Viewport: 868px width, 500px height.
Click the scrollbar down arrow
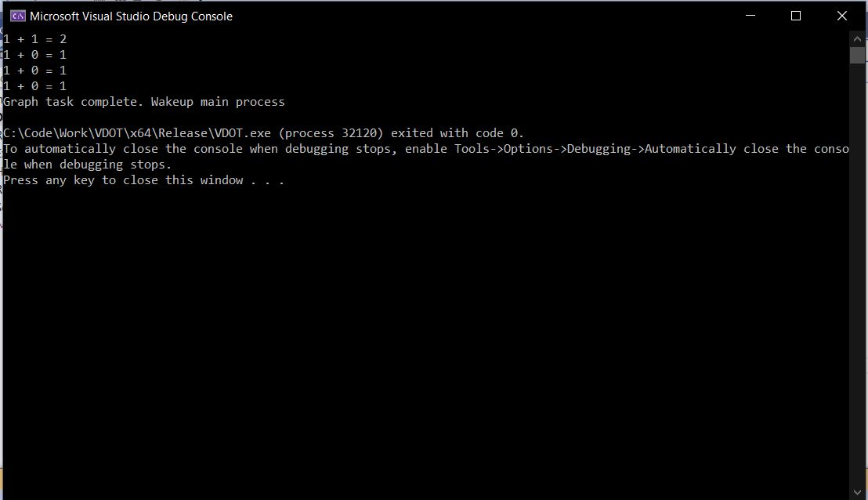[856, 492]
